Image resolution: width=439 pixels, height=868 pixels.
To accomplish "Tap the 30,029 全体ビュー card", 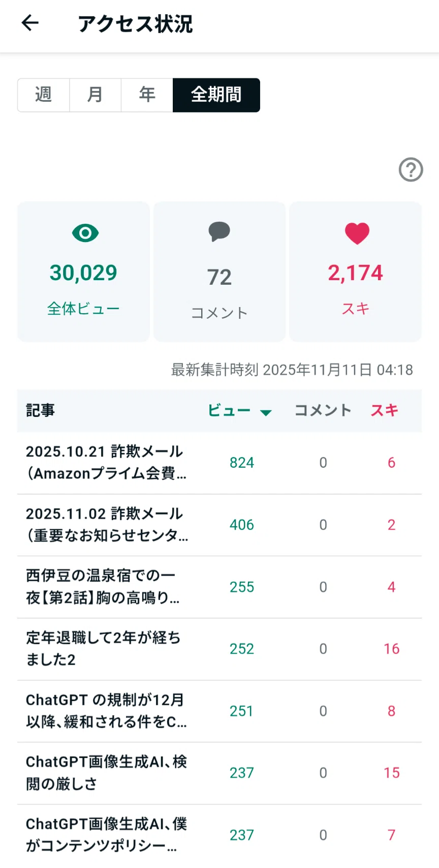I will 83,272.
